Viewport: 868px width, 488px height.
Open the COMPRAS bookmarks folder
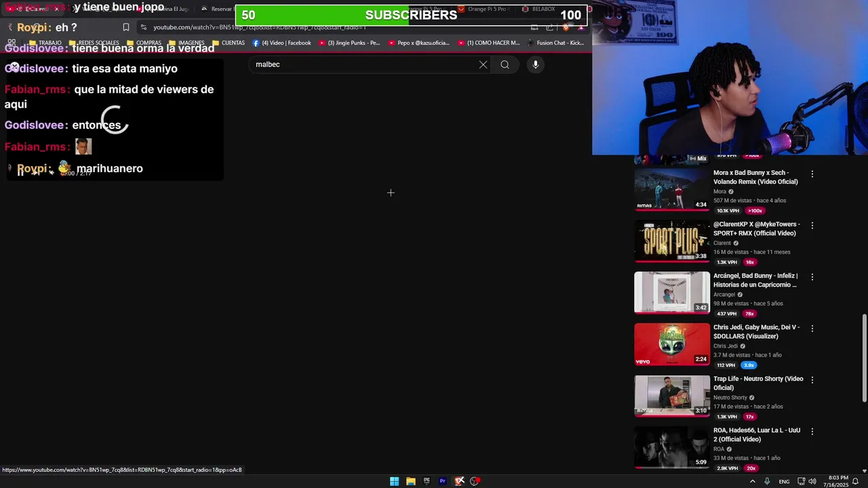(144, 43)
